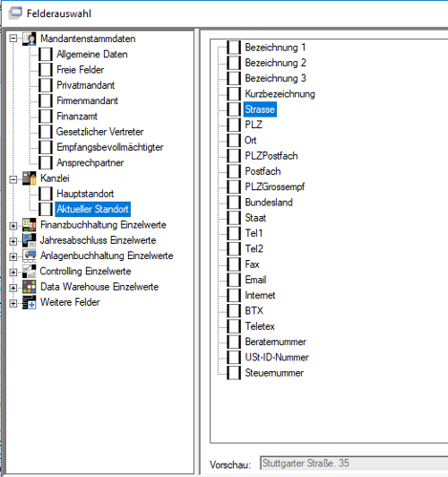
Task: Tick the Firmenmandant checkbox
Action: [x=46, y=100]
